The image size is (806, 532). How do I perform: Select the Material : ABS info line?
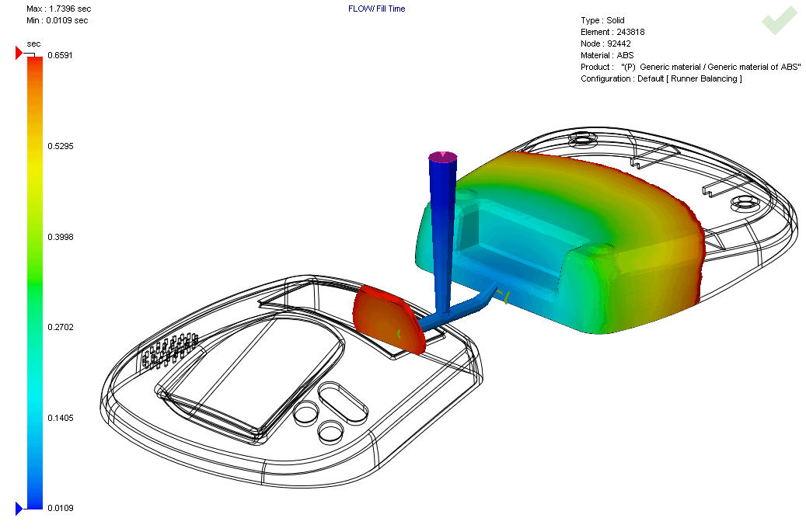pyautogui.click(x=607, y=55)
